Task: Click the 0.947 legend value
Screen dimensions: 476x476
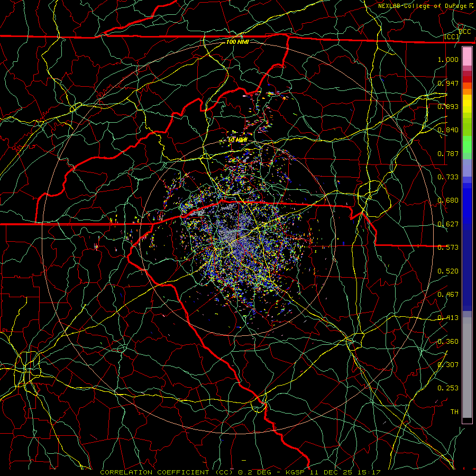Action: click(x=448, y=83)
